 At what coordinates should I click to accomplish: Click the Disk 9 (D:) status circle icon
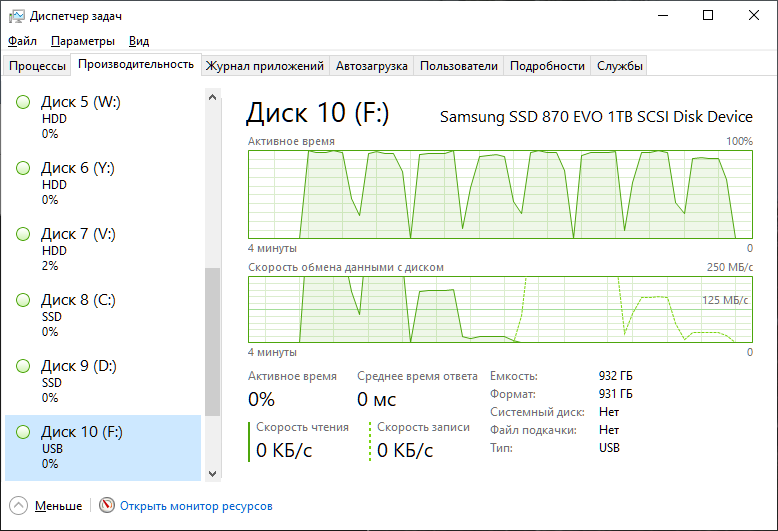point(23,366)
